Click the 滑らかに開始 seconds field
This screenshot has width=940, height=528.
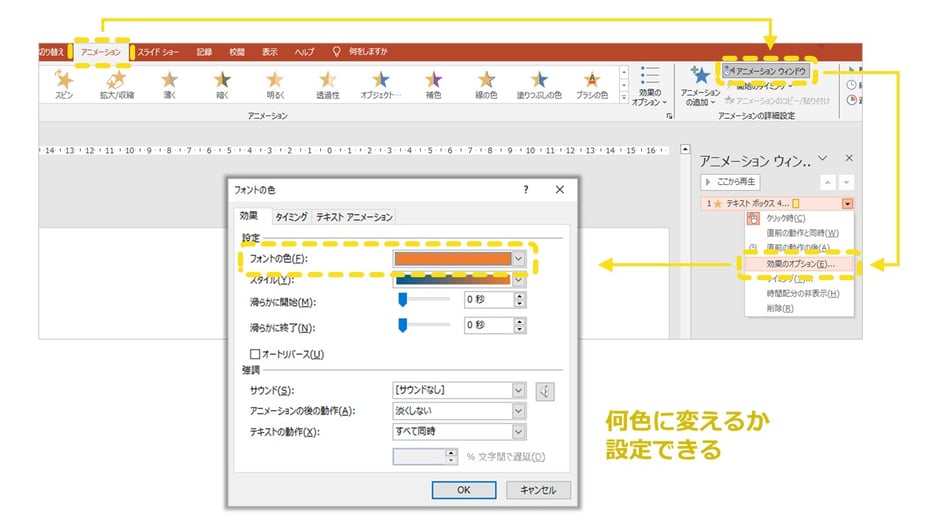(x=489, y=300)
